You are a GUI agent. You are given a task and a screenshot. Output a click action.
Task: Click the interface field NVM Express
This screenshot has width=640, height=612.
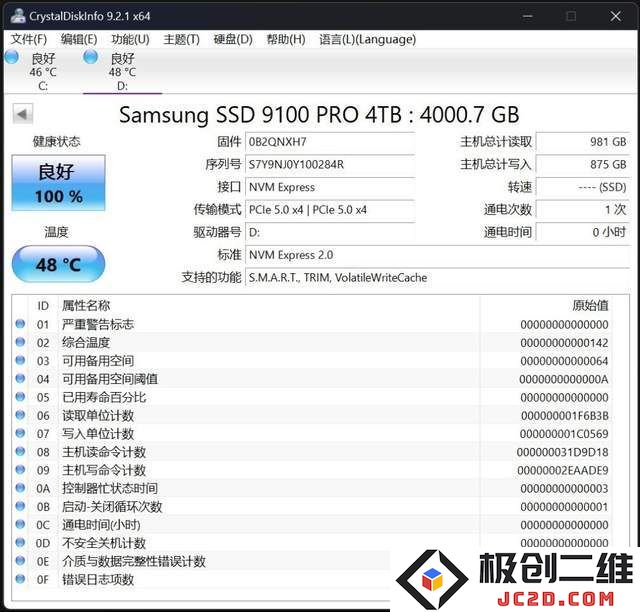(x=330, y=187)
